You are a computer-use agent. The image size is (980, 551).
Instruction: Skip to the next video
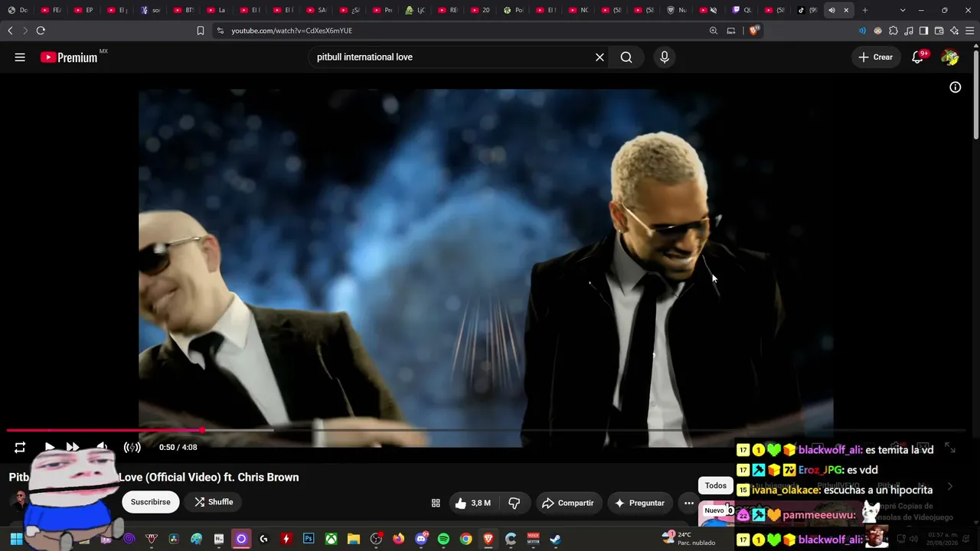click(73, 447)
